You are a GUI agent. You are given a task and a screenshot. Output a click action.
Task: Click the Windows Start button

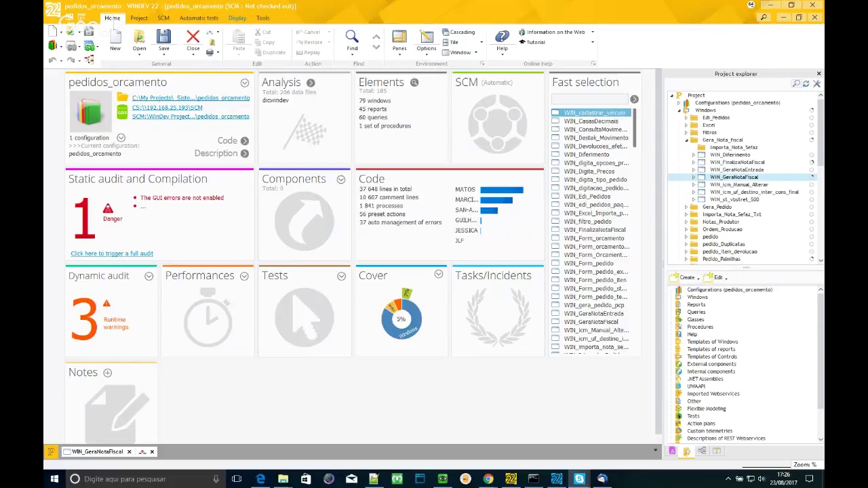[54, 479]
